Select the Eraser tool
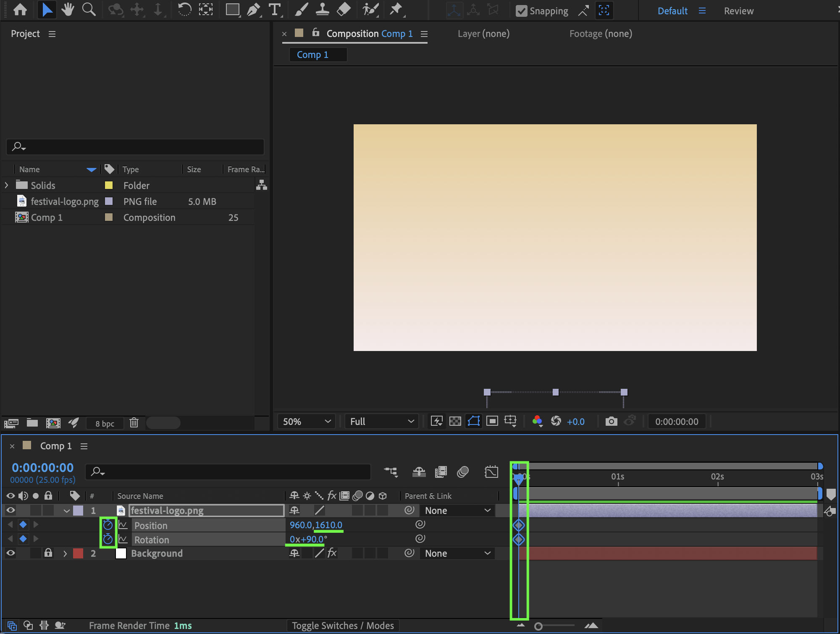 pos(344,10)
